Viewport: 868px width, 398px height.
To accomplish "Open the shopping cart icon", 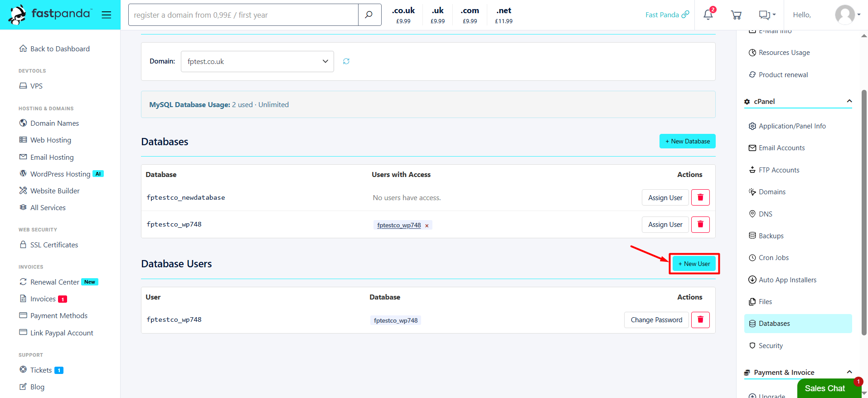I will tap(736, 15).
